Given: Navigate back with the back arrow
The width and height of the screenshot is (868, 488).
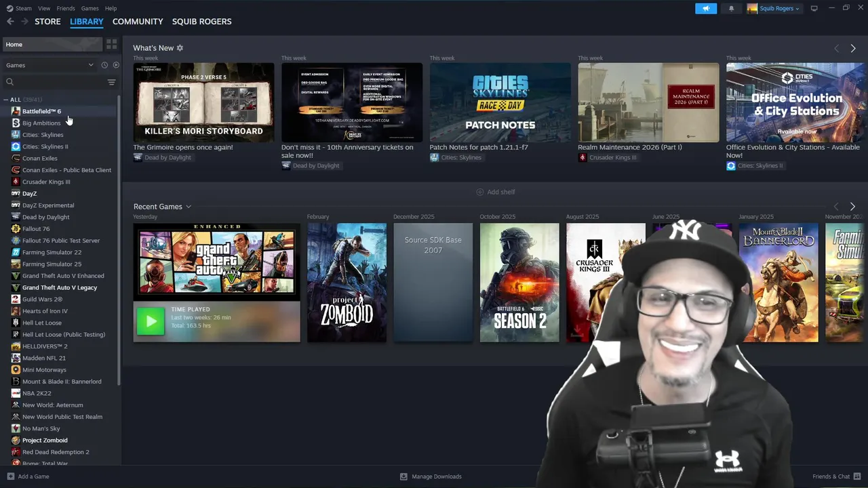Looking at the screenshot, I should 10,22.
